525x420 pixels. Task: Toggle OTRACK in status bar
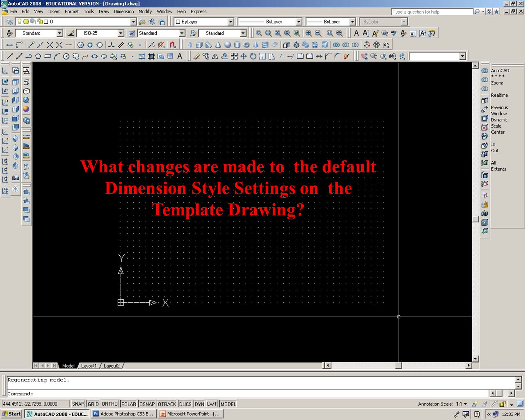167,404
